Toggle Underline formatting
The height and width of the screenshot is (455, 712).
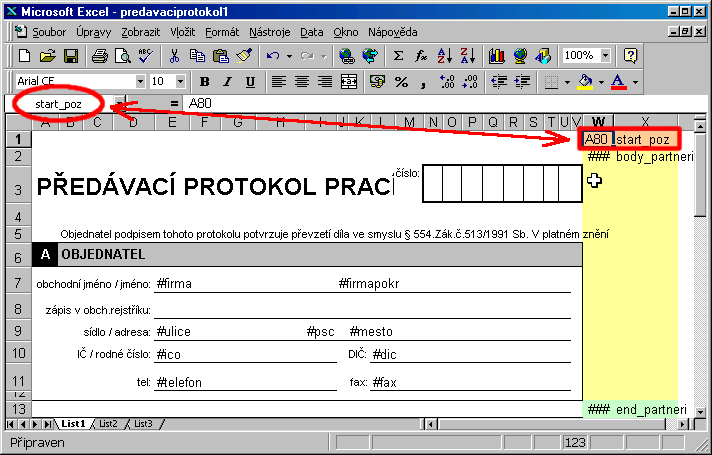249,81
